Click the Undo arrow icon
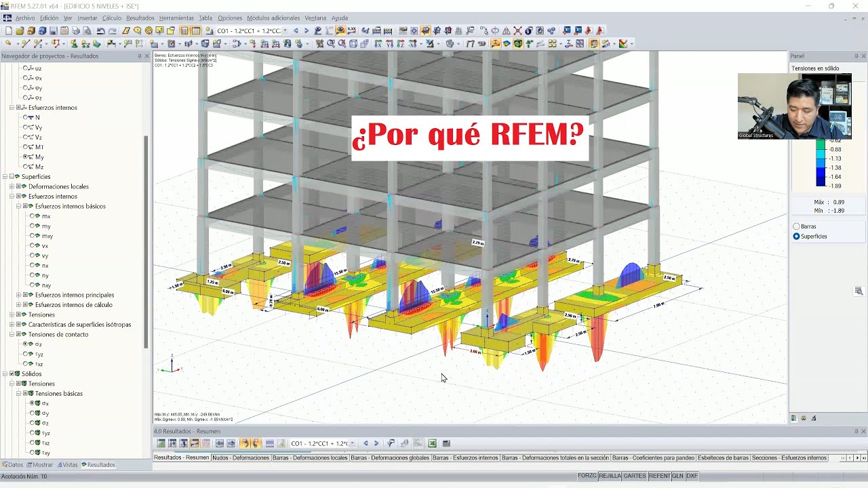This screenshot has width=868, height=488. 100,30
